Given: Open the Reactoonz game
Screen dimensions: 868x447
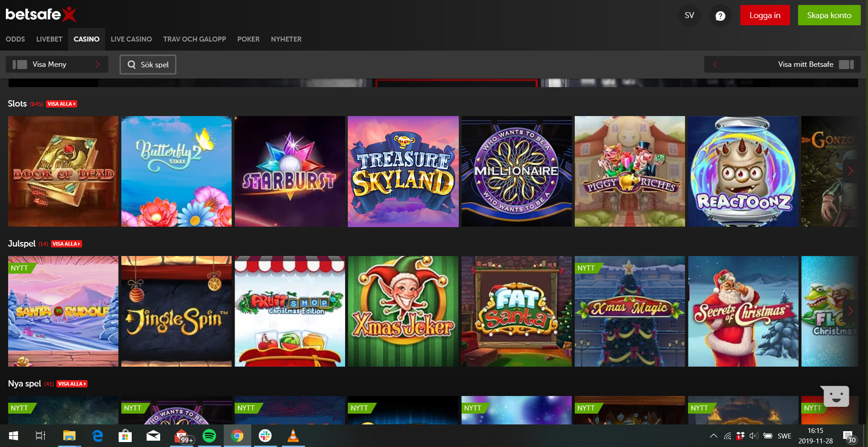Looking at the screenshot, I should tap(743, 172).
